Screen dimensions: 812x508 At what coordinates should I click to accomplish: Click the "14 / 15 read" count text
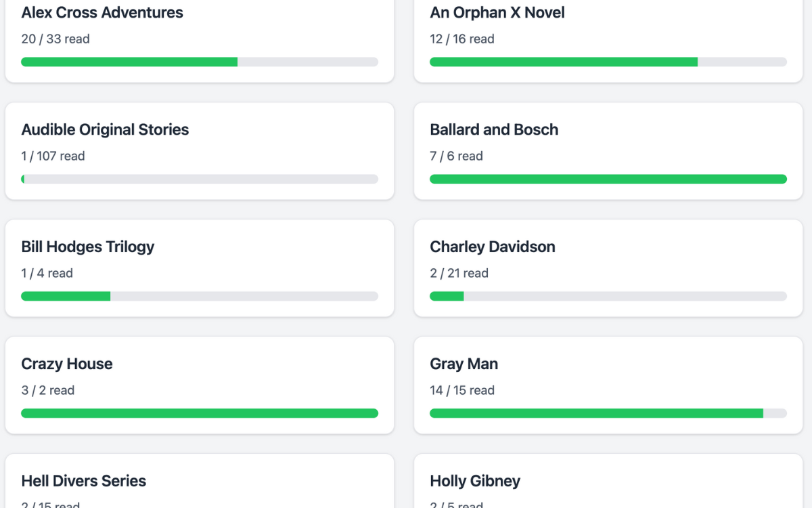click(x=462, y=390)
